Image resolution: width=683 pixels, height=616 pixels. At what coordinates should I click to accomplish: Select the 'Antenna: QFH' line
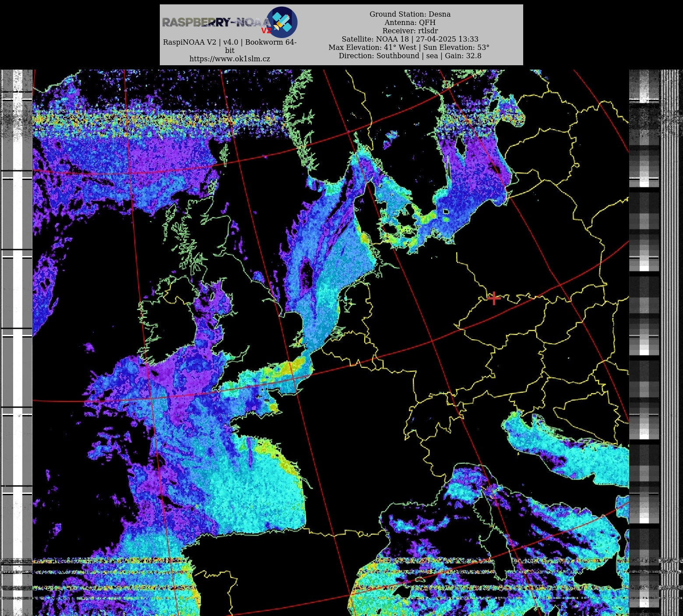[x=410, y=22]
